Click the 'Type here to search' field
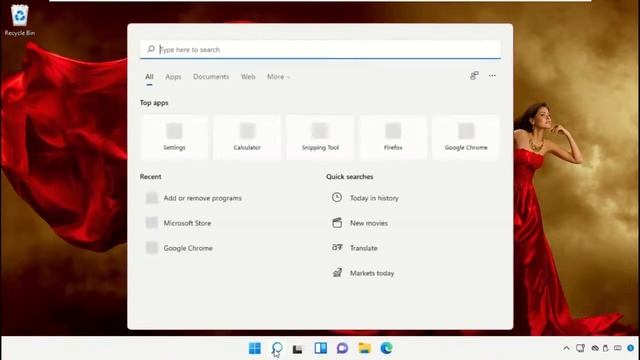 coord(320,49)
